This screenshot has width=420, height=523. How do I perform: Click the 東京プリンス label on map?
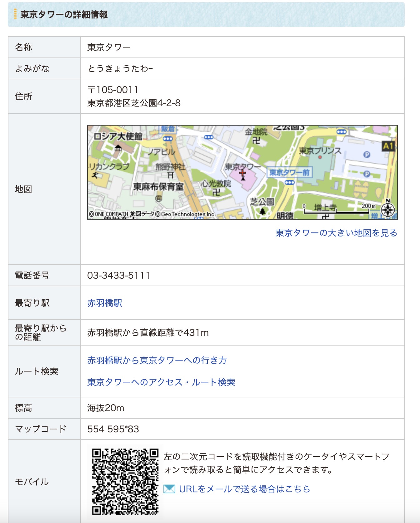click(x=320, y=151)
